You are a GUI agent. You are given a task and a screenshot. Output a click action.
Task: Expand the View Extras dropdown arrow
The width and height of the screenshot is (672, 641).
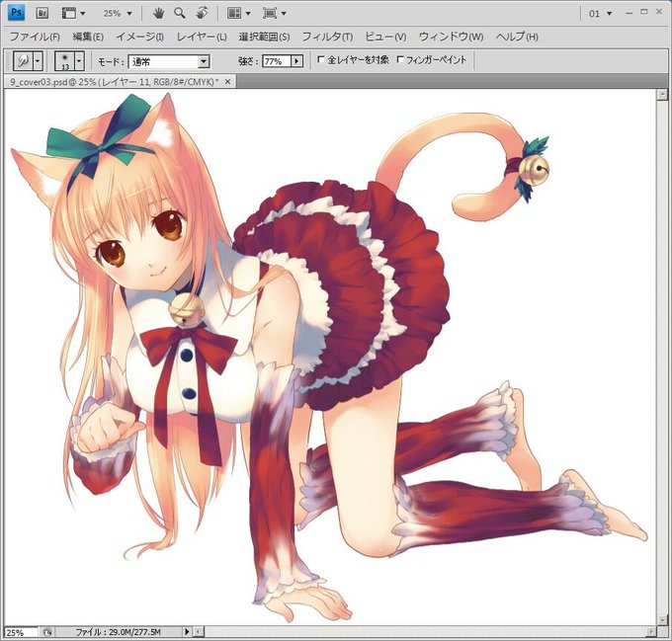tap(83, 14)
